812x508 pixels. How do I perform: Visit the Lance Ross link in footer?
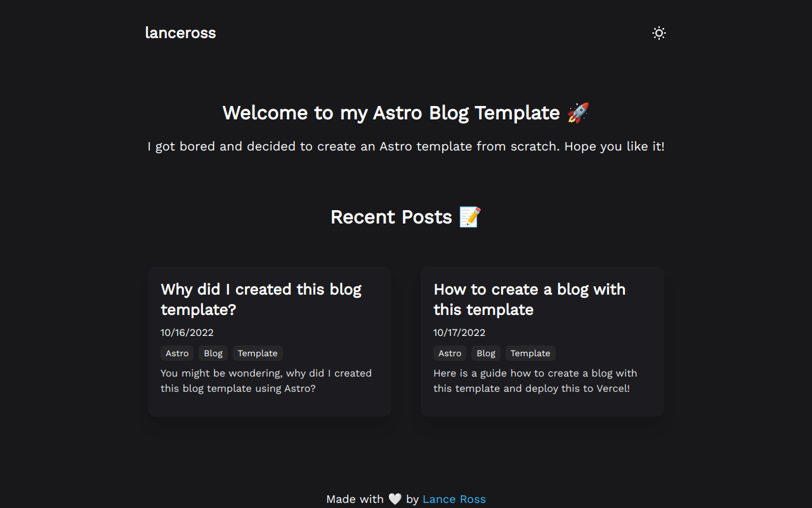(454, 499)
